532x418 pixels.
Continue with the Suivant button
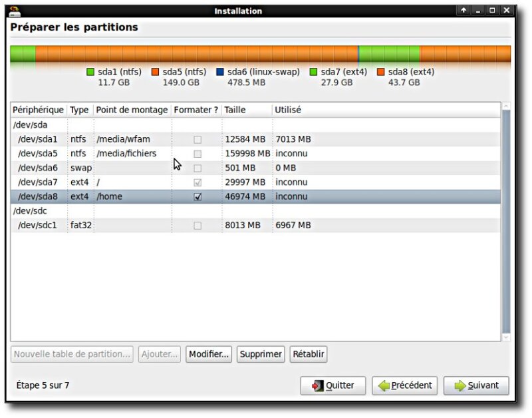tap(476, 385)
